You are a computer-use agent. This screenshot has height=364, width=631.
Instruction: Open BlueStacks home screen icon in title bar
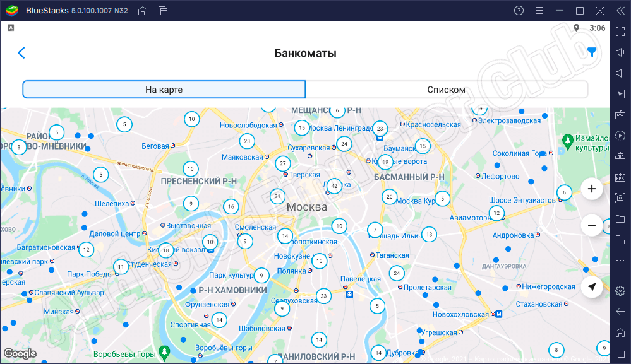[143, 11]
